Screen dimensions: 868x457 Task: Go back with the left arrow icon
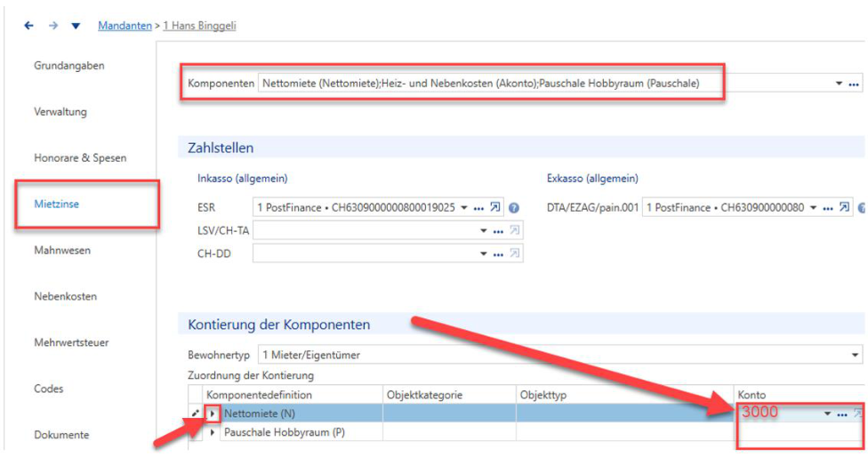(x=28, y=26)
